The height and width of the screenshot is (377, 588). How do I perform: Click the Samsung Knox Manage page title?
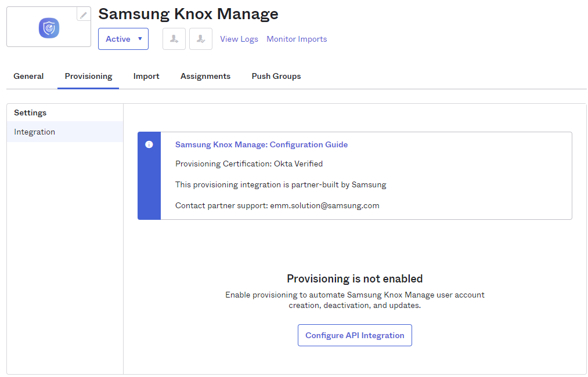(188, 14)
